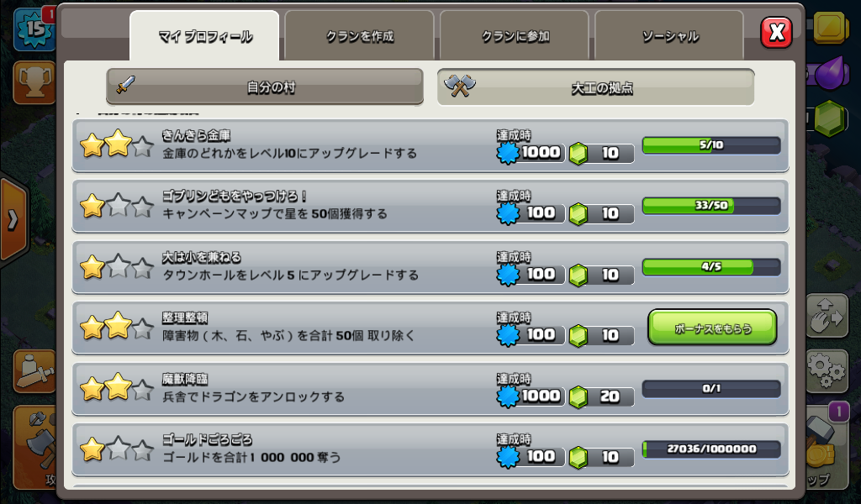
Task: Switch to クランを作成 tab
Action: pyautogui.click(x=360, y=36)
